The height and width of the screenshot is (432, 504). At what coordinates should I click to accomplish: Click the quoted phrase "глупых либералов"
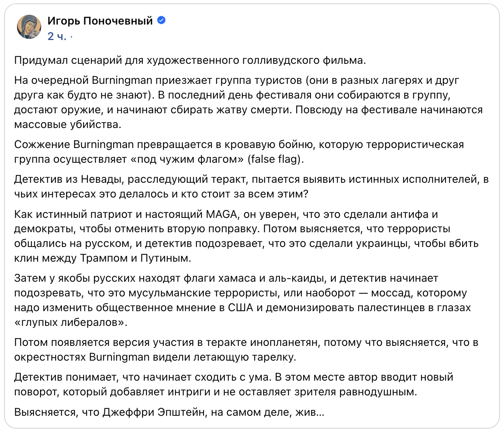(71, 322)
